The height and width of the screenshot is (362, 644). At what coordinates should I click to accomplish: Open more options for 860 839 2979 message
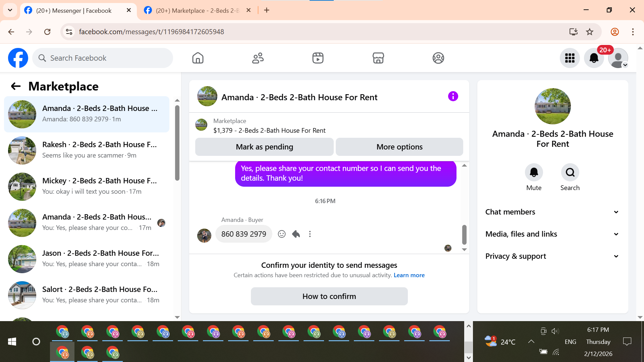pyautogui.click(x=310, y=234)
